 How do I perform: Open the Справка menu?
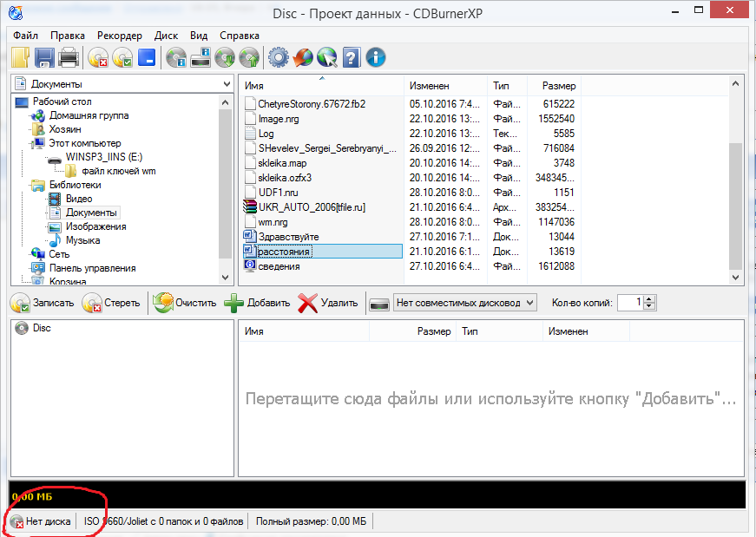pyautogui.click(x=240, y=36)
